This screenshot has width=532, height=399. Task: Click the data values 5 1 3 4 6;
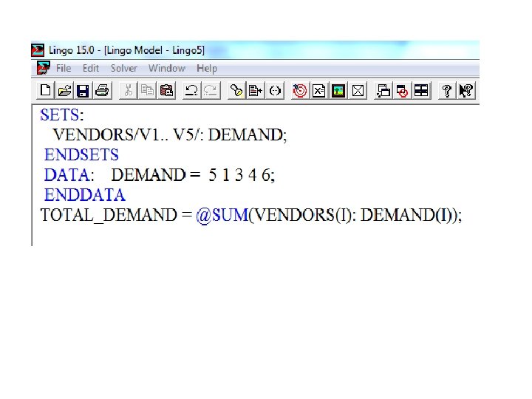[x=242, y=175]
